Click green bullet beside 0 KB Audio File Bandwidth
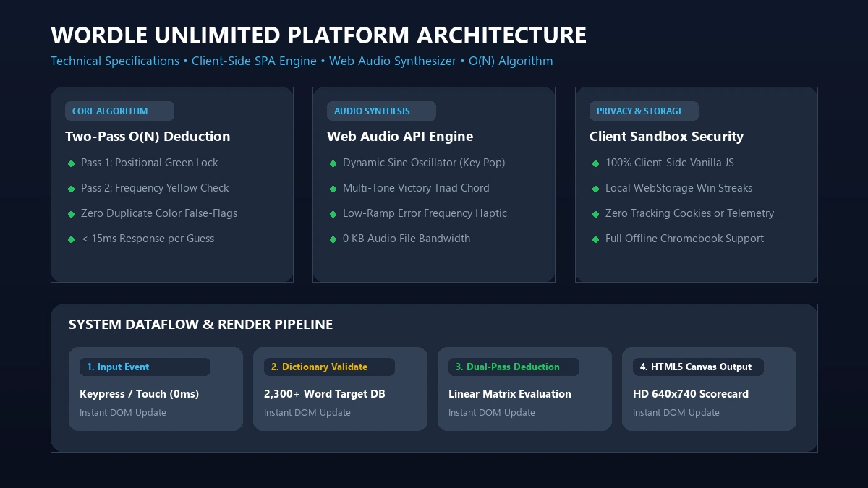Screen dimensions: 868x488 pos(333,239)
